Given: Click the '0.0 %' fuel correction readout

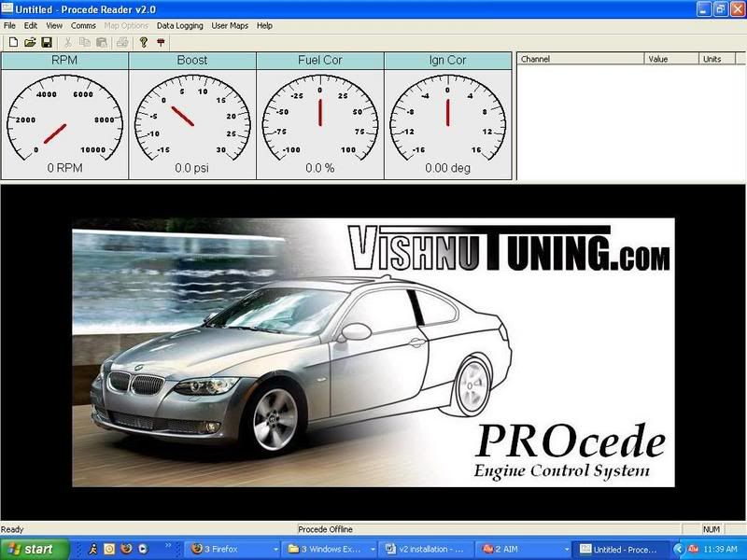Looking at the screenshot, I should pyautogui.click(x=320, y=168).
